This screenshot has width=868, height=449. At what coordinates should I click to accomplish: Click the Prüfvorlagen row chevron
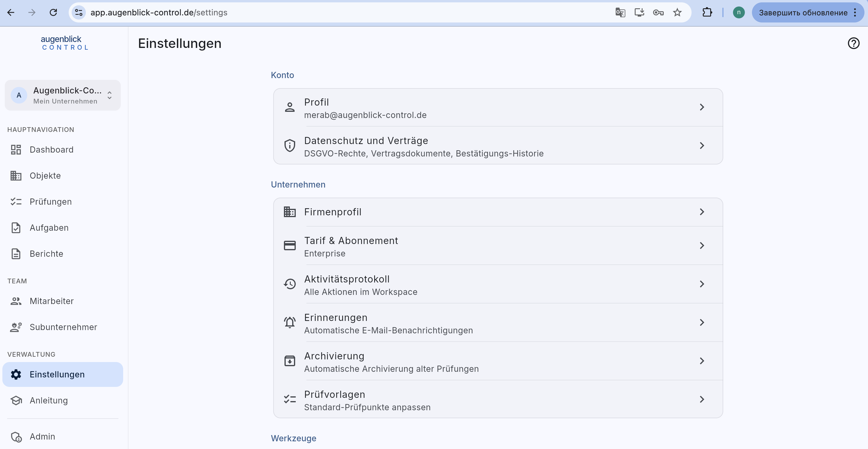[x=702, y=399]
